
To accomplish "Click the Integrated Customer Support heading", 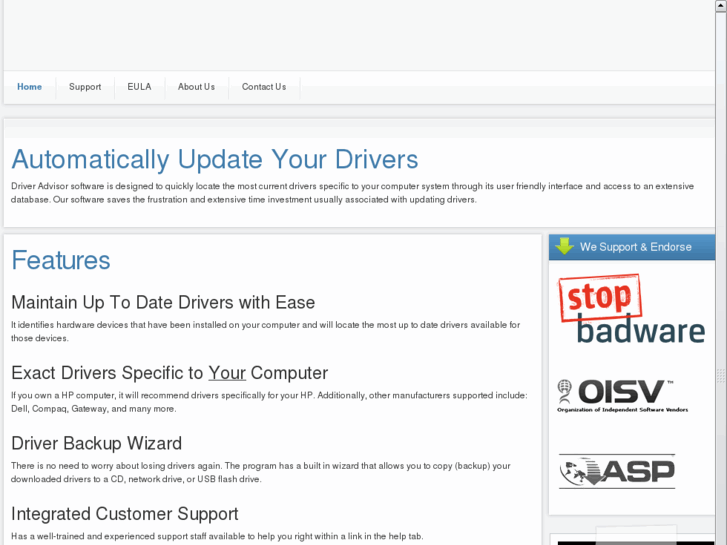I will (x=125, y=514).
